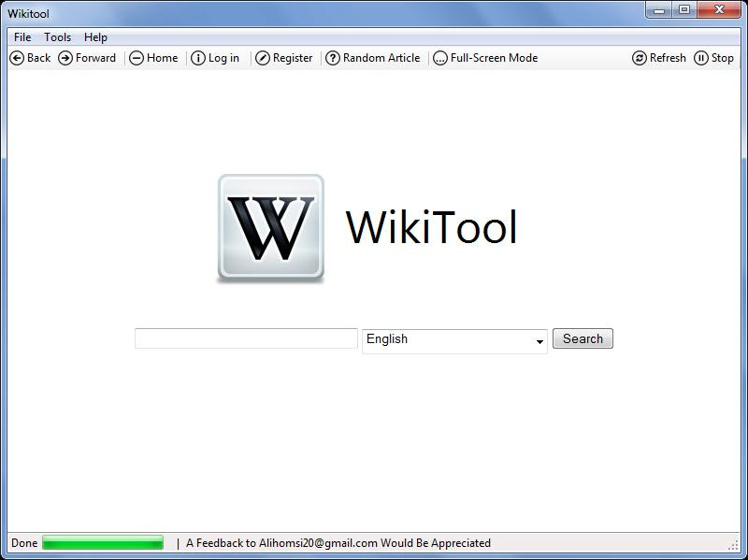Focus the search text input field
The height and width of the screenshot is (560, 748).
(x=246, y=338)
